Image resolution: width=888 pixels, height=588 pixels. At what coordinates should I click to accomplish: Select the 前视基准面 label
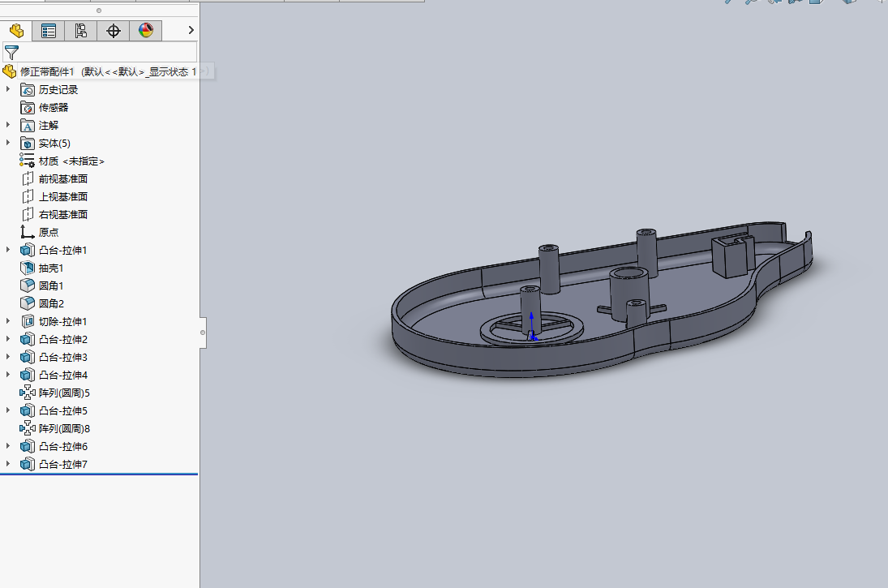[63, 179]
